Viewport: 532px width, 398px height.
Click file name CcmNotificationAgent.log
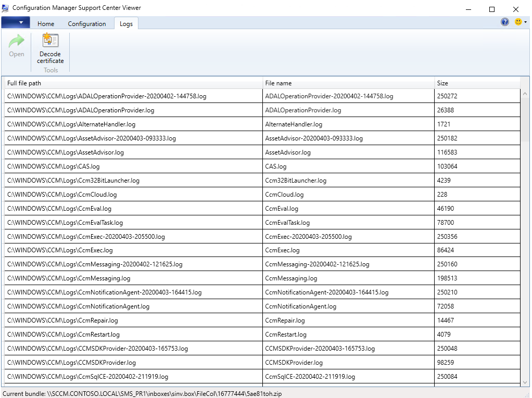(x=301, y=306)
